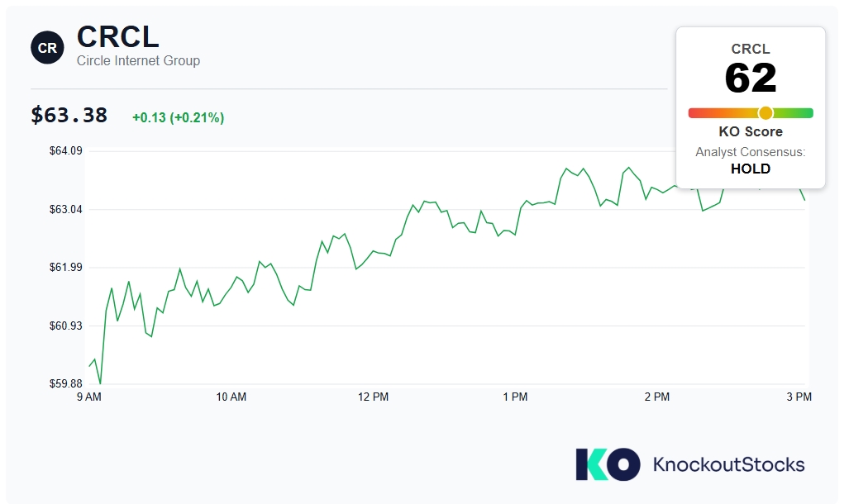The height and width of the screenshot is (504, 849).
Task: Click the 12 PM time axis label
Action: pyautogui.click(x=373, y=397)
